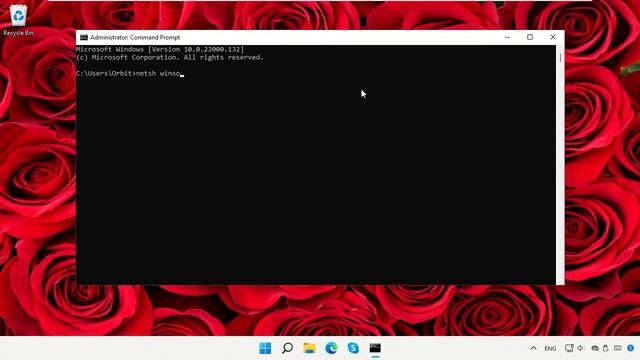Expand the hidden system tray icons

pos(533,348)
